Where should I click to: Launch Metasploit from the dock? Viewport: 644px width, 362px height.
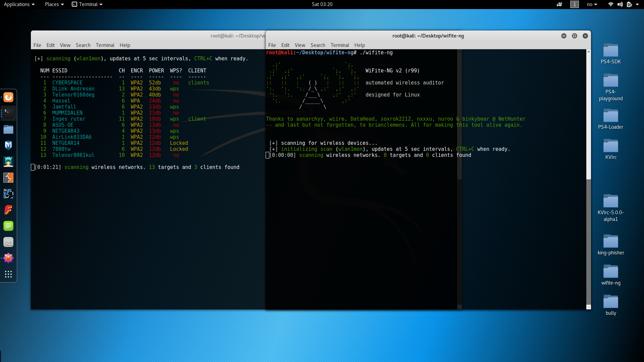pyautogui.click(x=8, y=145)
